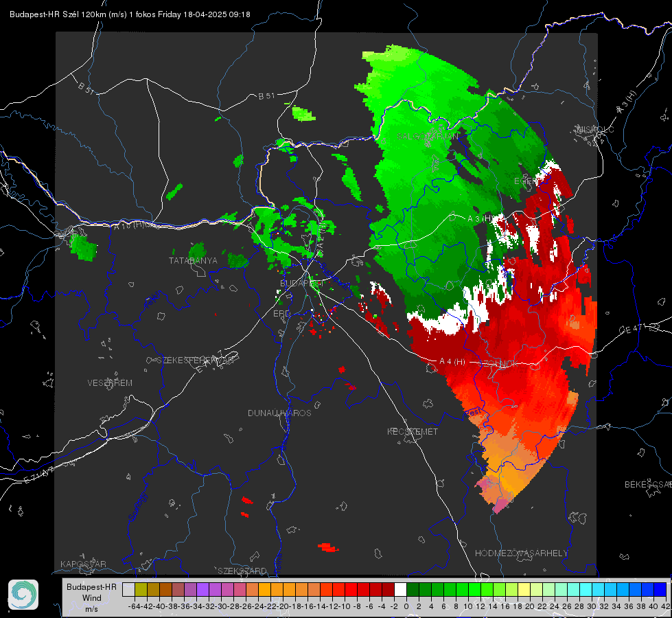
Task: Select the darkest green swatch between 0 and 2
Action: click(413, 589)
